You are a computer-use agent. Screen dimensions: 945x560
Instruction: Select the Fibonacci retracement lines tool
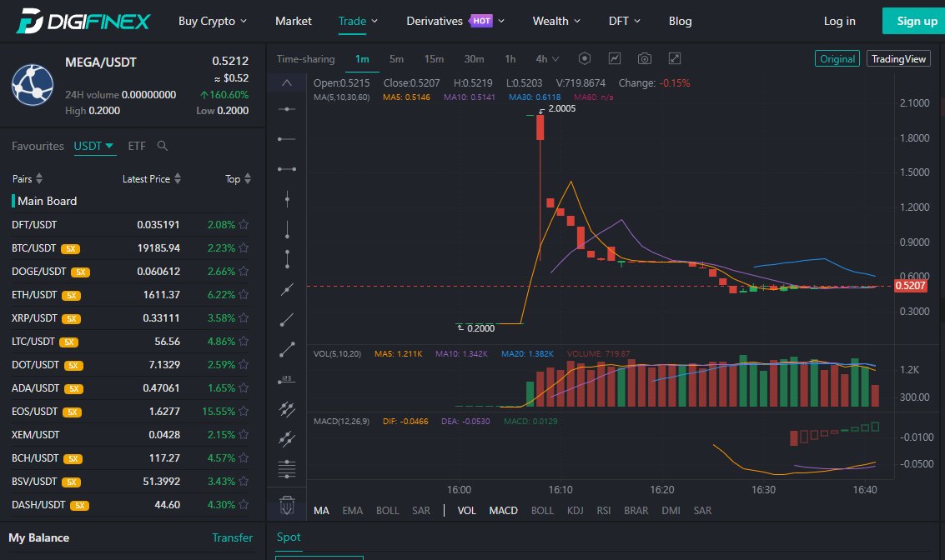[287, 468]
